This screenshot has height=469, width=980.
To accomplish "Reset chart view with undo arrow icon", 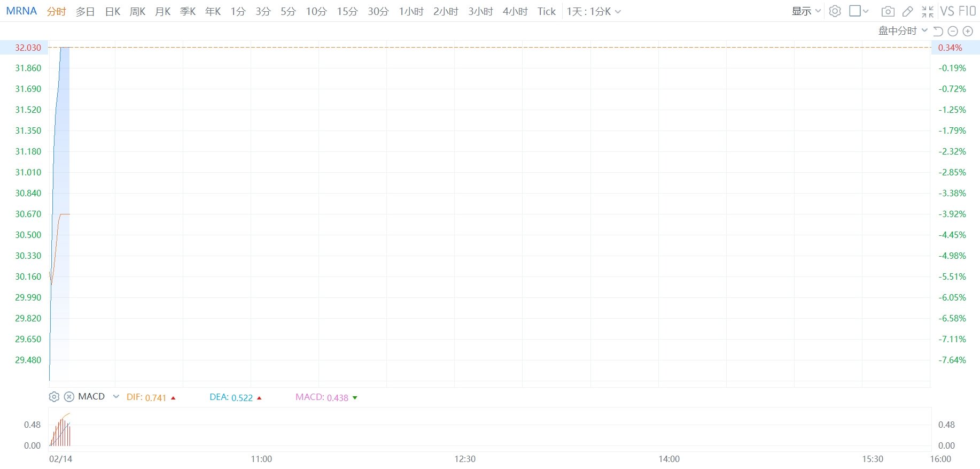I will (x=938, y=31).
